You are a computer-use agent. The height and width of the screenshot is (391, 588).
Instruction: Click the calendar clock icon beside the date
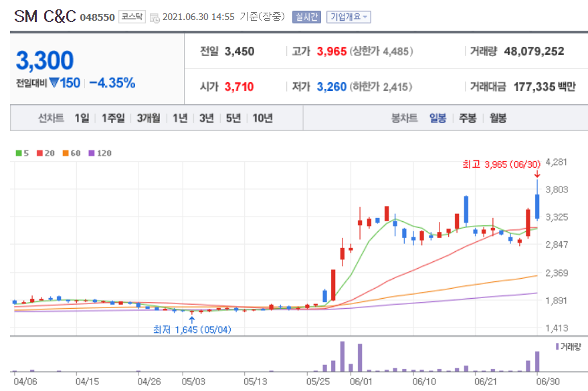tap(155, 17)
